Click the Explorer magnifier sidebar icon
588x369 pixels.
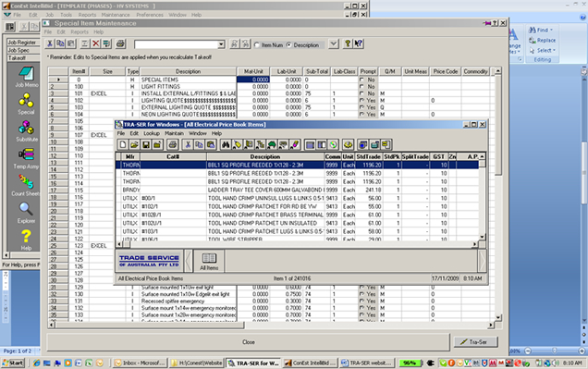click(26, 213)
